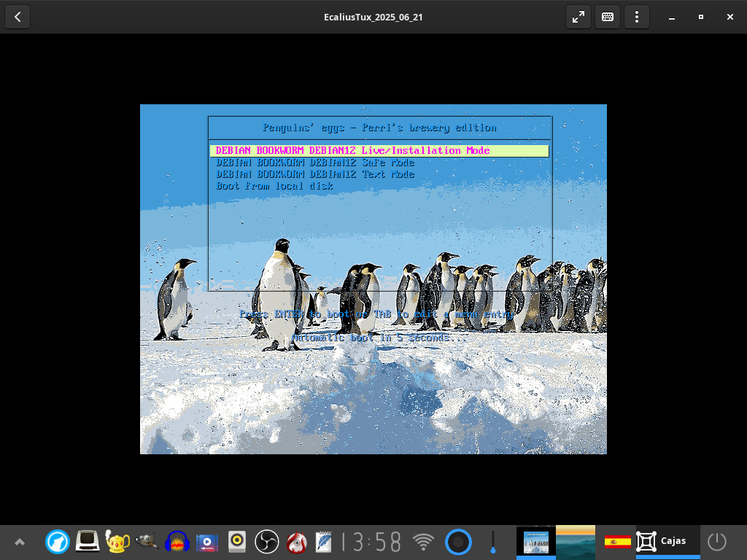This screenshot has height=560, width=747.
Task: Click the Penguins' eggs menu title
Action: pos(379,128)
